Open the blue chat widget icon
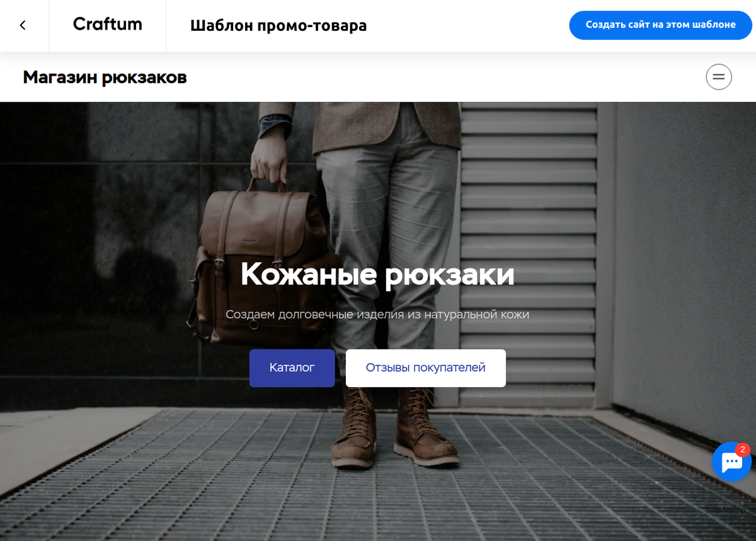Viewport: 756px width, 541px height. click(x=731, y=462)
